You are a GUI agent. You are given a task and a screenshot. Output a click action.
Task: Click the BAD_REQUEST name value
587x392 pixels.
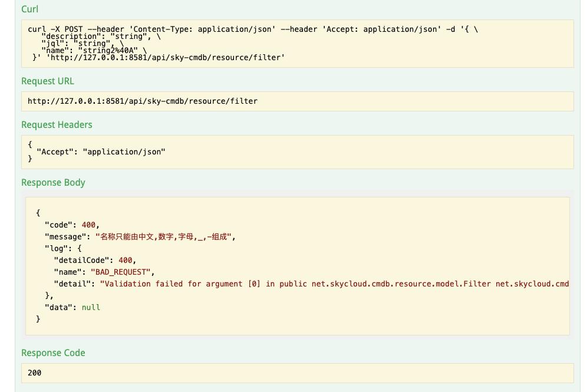(x=121, y=272)
